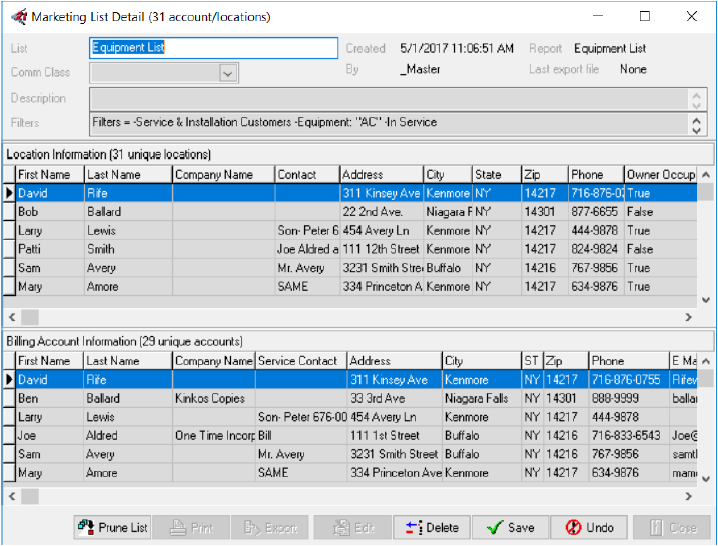
Task: Click the Service Contact column header
Action: 301,361
